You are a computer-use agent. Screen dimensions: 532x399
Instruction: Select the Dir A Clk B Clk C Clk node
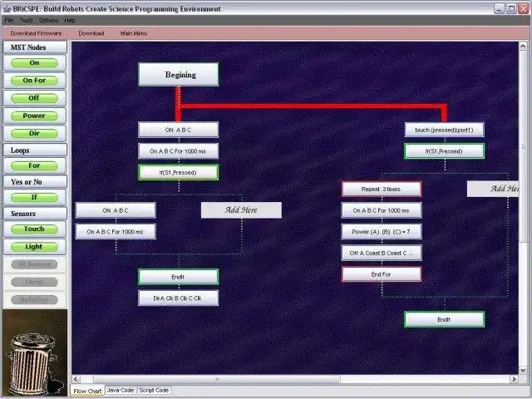pos(178,298)
